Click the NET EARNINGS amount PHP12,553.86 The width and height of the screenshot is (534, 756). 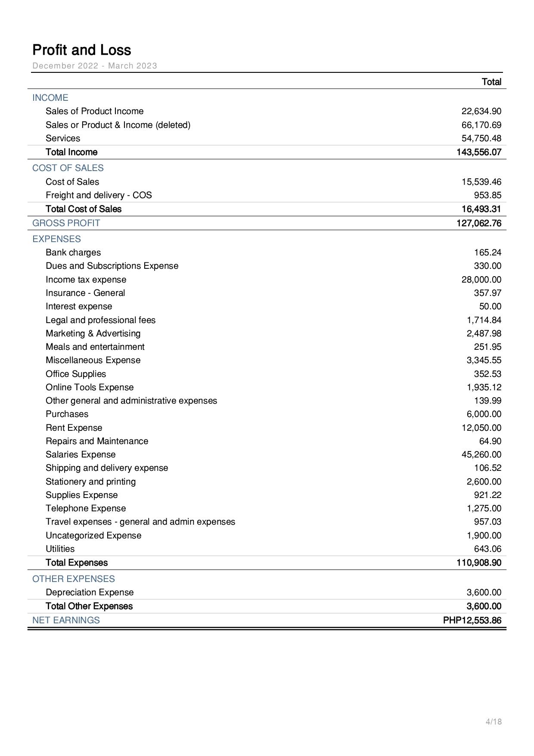[472, 620]
